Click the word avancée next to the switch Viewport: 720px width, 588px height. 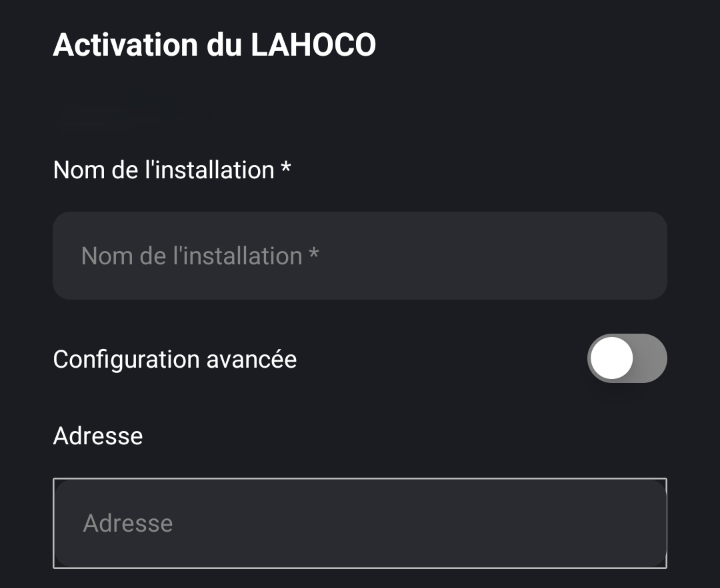[x=254, y=359]
